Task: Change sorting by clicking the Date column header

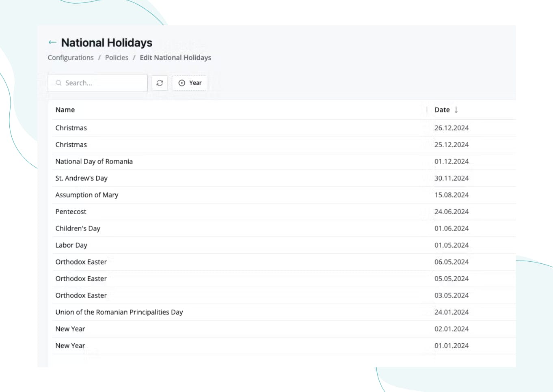Action: pyautogui.click(x=441, y=110)
